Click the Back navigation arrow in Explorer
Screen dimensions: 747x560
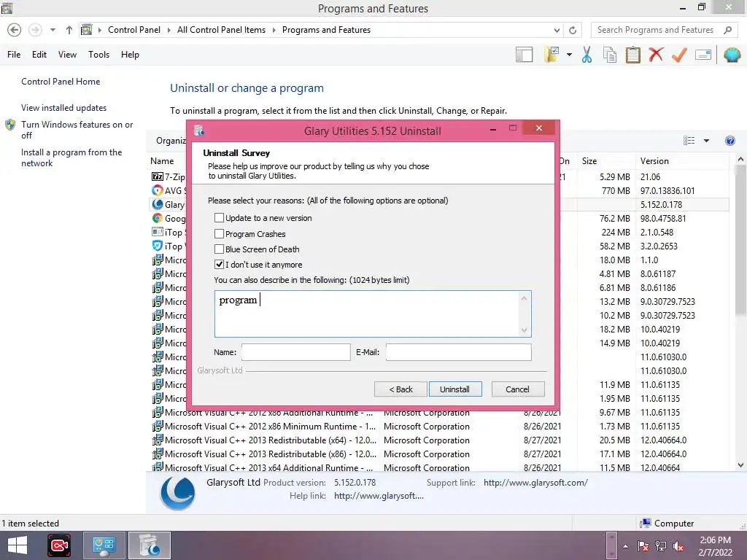pyautogui.click(x=15, y=29)
